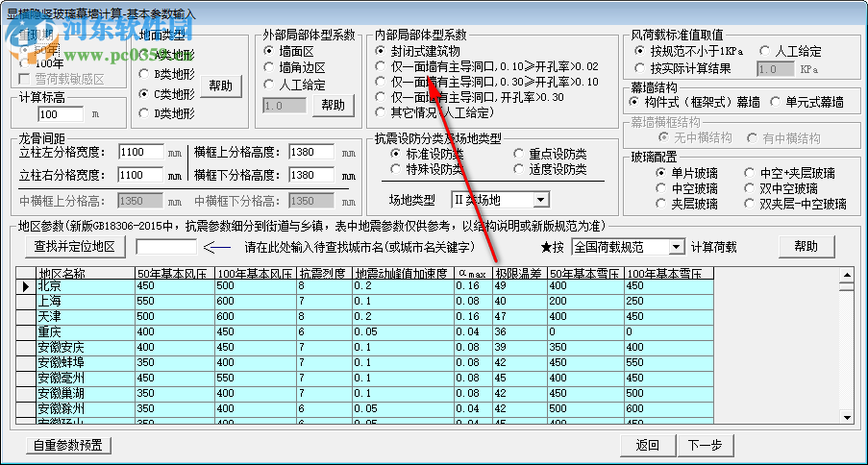Click row selector arrow beside 北京
Image resolution: width=868 pixels, height=465 pixels.
(x=25, y=286)
